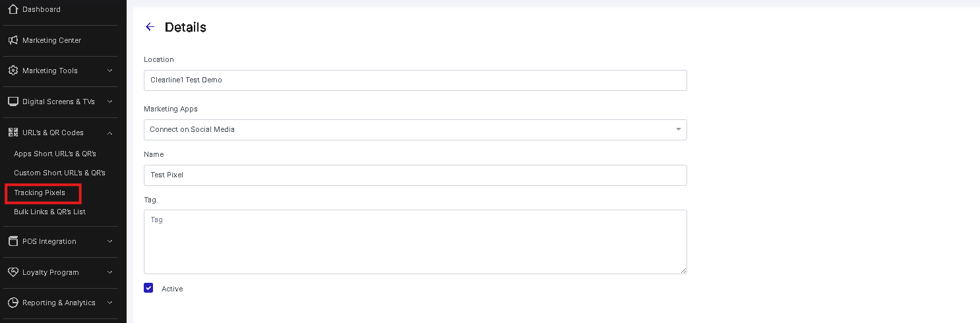Viewport: 980px width, 323px height.
Task: Click the POS Integration icon
Action: click(x=13, y=241)
